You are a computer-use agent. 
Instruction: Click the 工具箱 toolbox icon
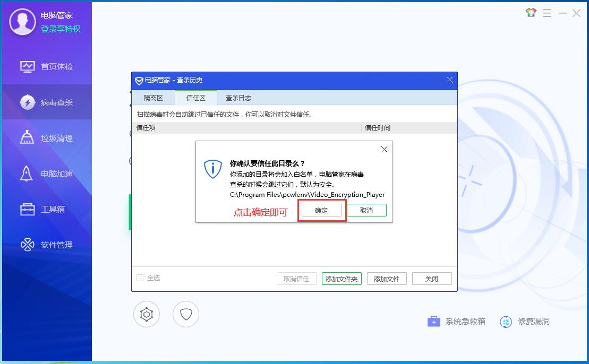tap(28, 210)
